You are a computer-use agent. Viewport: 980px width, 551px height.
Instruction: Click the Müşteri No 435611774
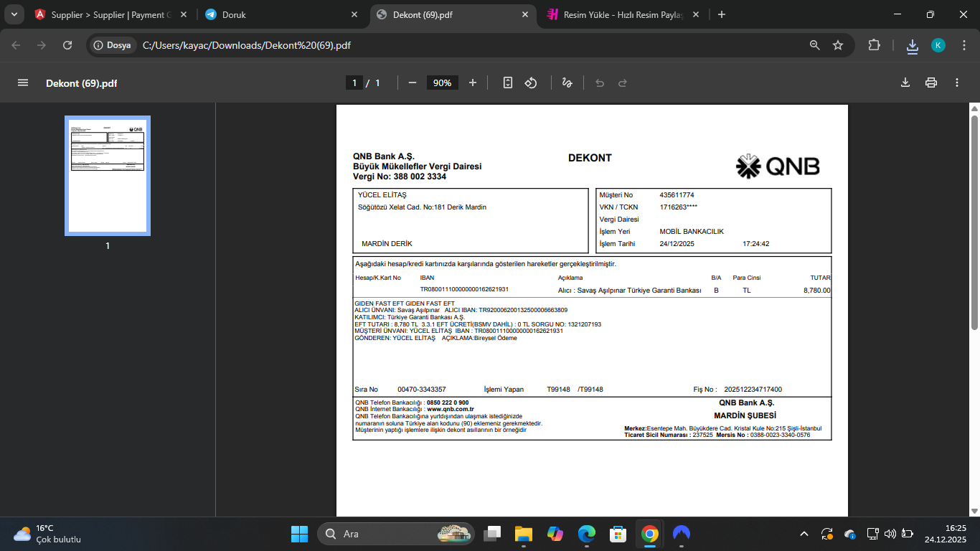pos(677,195)
